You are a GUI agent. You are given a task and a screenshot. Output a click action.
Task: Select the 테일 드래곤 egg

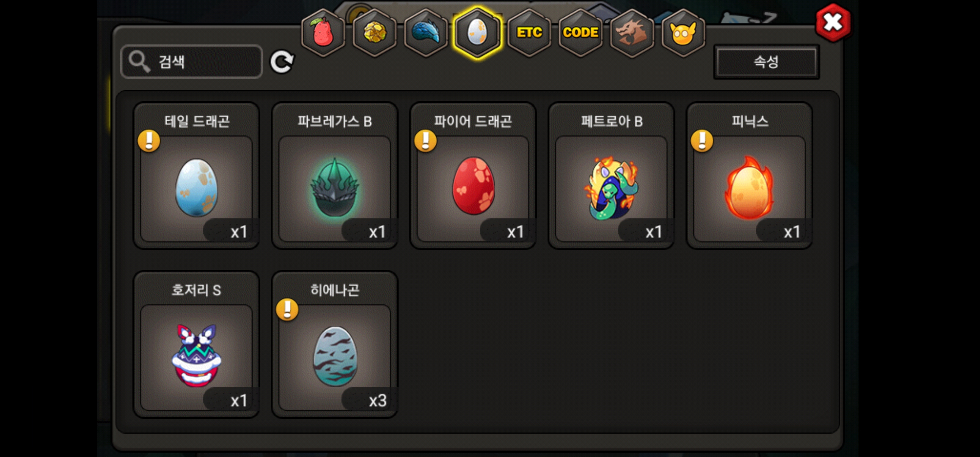click(x=196, y=176)
